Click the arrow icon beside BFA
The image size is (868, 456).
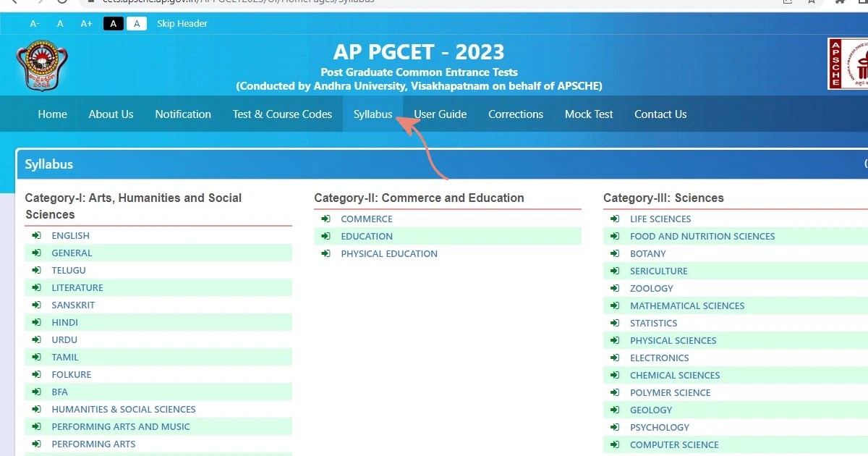point(36,392)
